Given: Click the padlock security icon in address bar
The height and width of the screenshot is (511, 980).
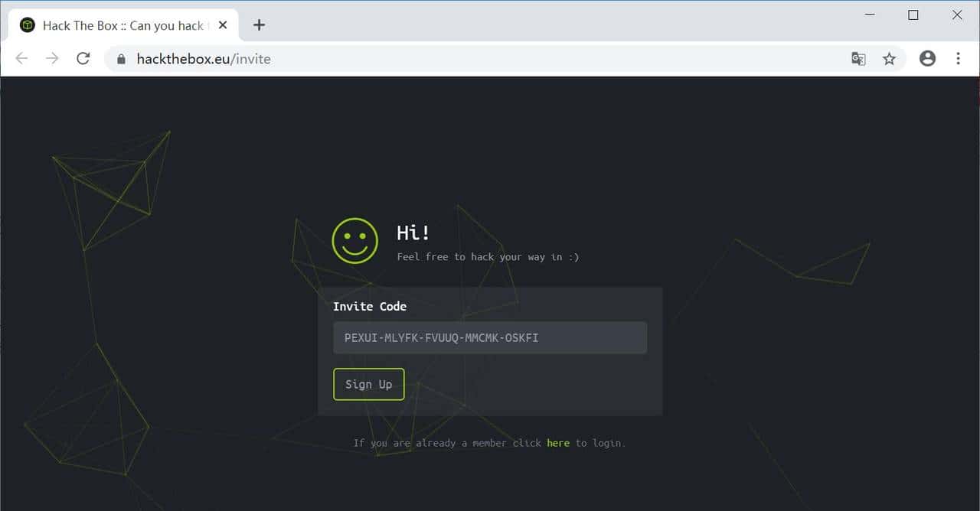Looking at the screenshot, I should pyautogui.click(x=120, y=58).
